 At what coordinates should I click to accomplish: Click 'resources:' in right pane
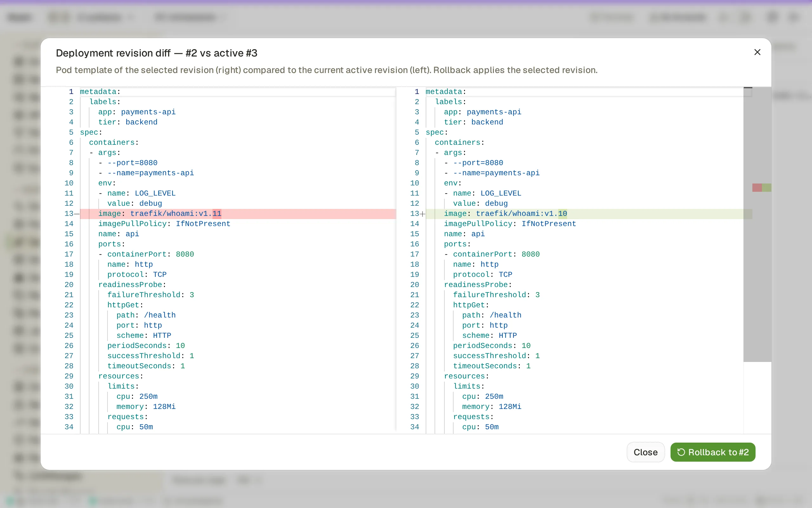pos(466,376)
